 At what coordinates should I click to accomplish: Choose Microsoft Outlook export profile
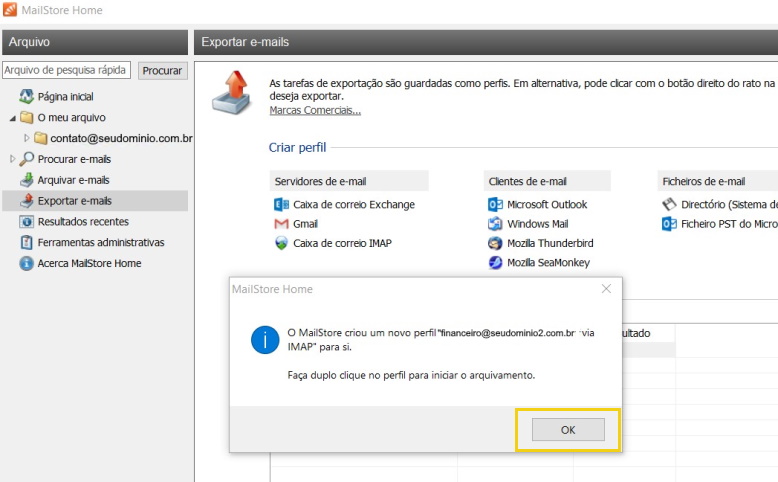click(x=547, y=205)
